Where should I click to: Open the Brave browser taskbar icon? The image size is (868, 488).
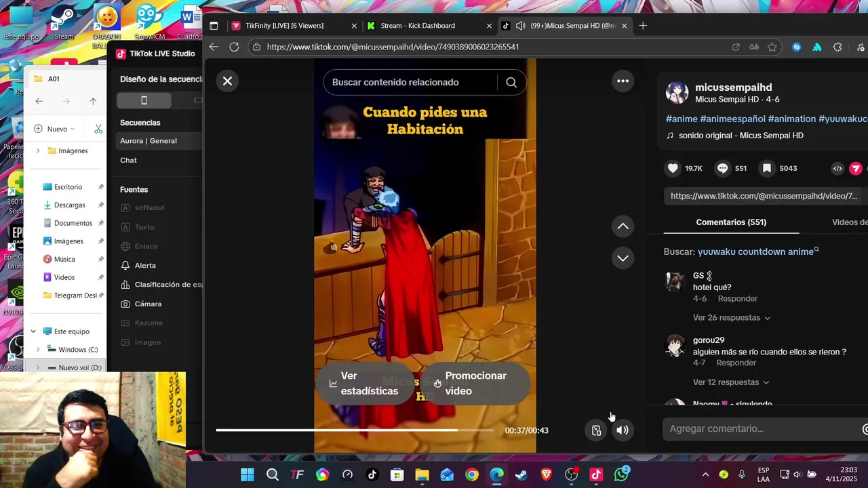click(547, 475)
